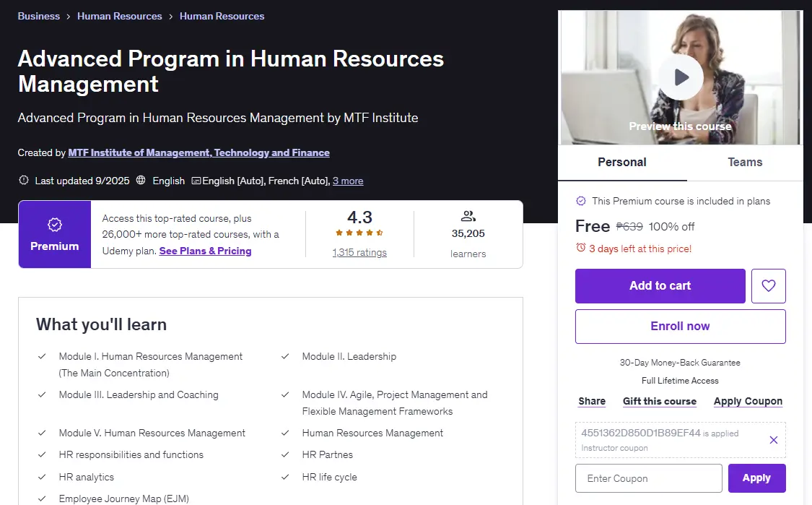Click the 100% off text
This screenshot has width=812, height=505.
pos(672,227)
